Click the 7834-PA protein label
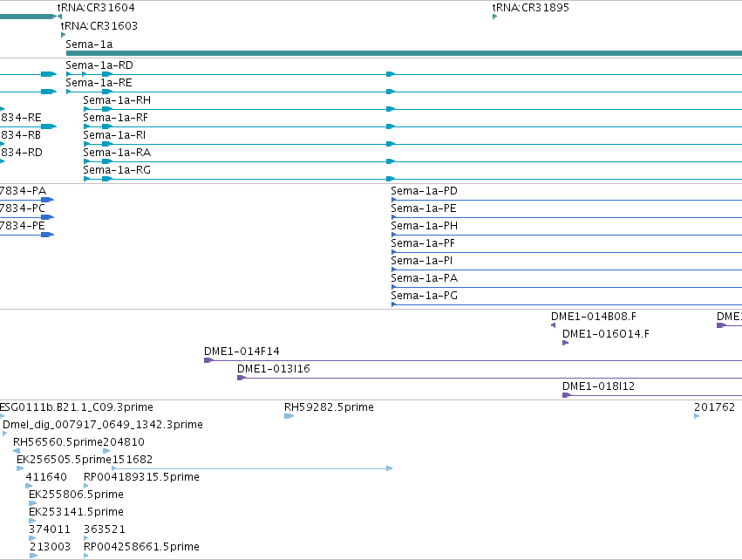Screen dimensions: 742x560 tap(23, 191)
